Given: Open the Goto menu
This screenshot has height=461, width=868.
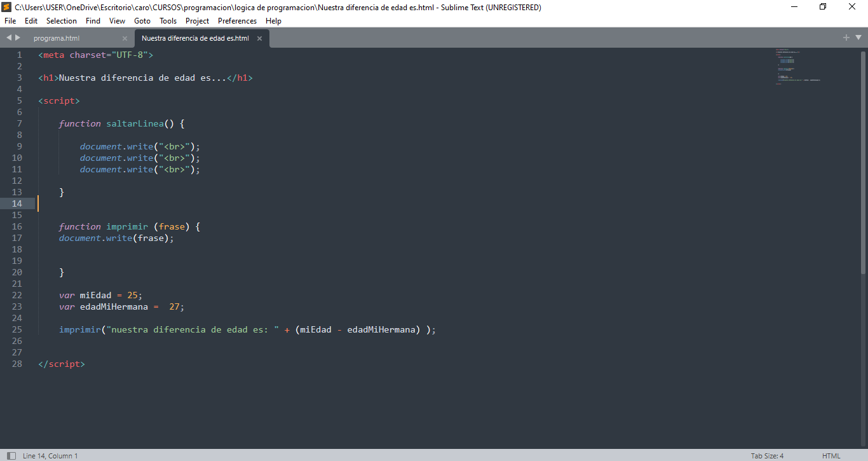Looking at the screenshot, I should point(142,21).
